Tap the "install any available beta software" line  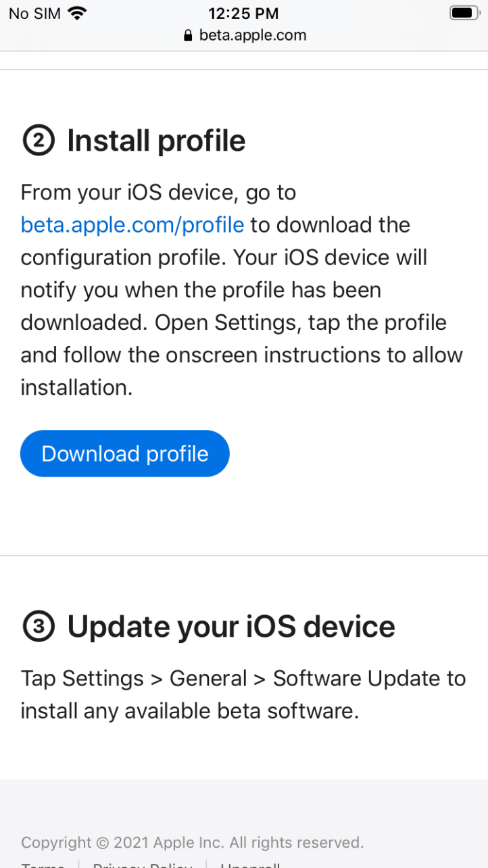tap(189, 711)
